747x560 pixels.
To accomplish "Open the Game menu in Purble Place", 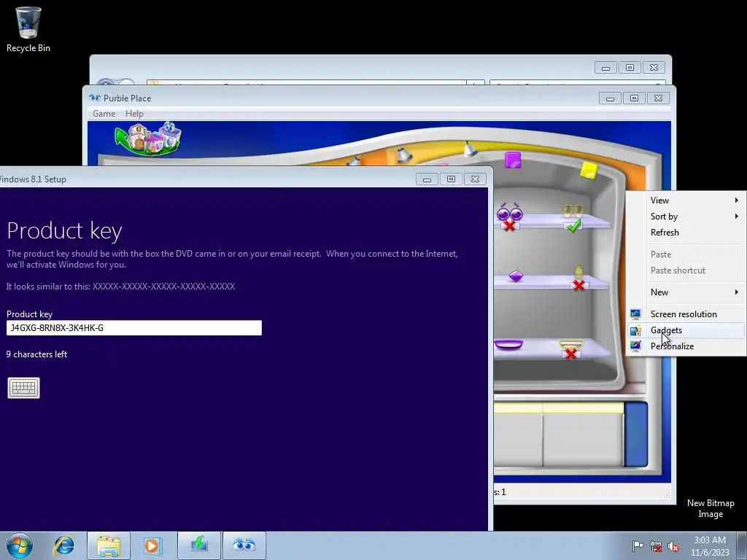I will [104, 113].
